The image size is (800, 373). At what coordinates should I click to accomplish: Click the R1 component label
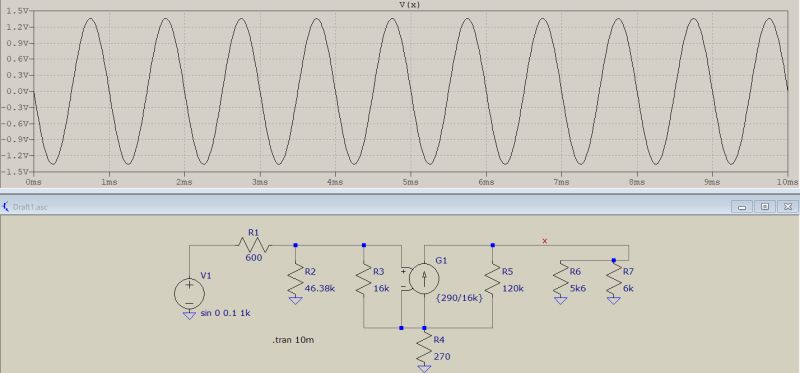tap(254, 233)
